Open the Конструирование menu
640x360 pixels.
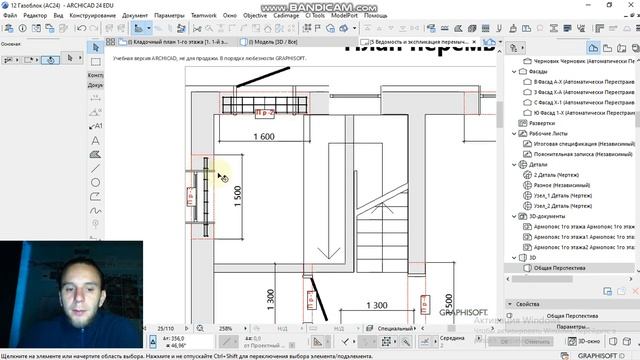93,16
